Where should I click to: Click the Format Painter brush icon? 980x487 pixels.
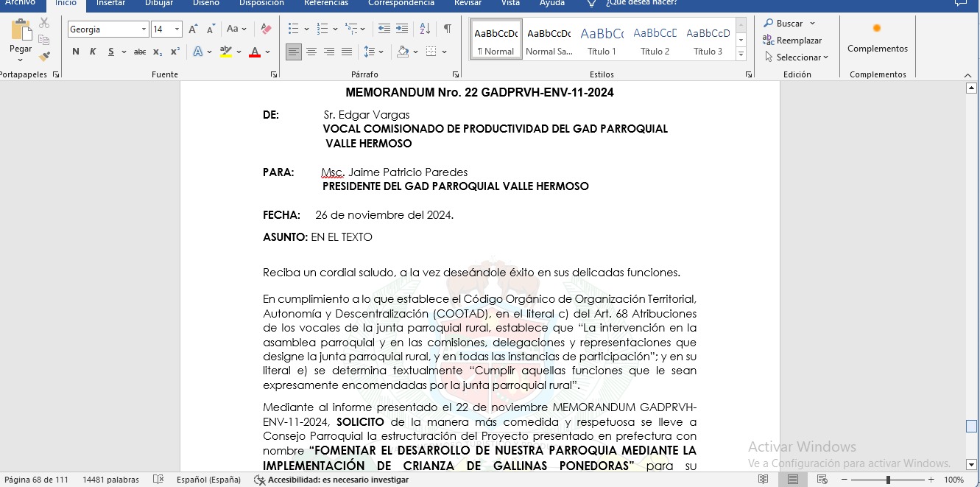(x=44, y=57)
